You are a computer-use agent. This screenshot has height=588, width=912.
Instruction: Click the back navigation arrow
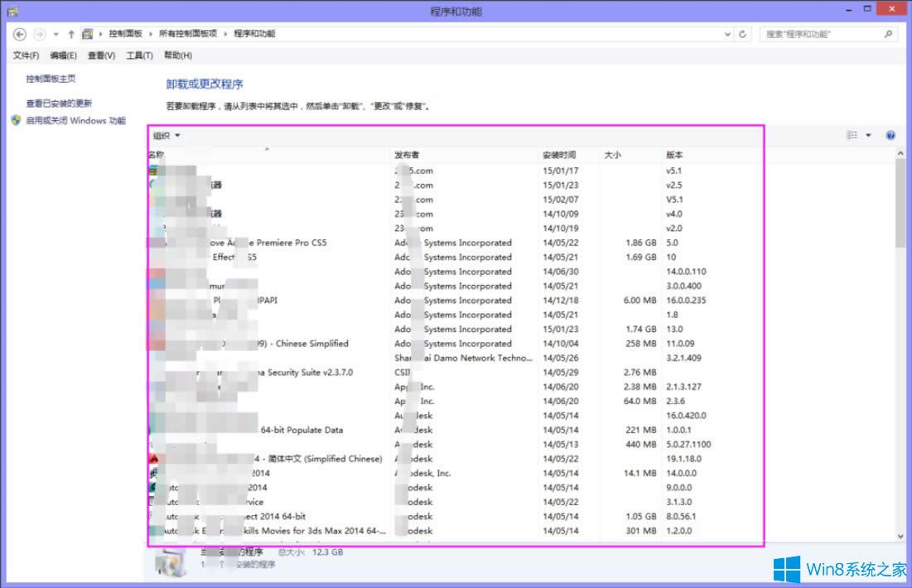(18, 34)
